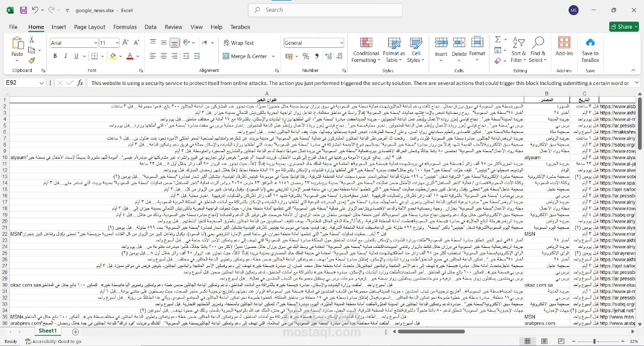Open the Arial font name dropdown
This screenshot has height=346, width=644.
95,43
